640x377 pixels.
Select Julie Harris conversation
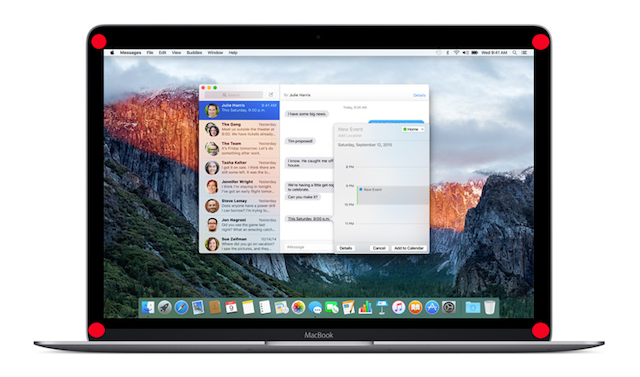[x=240, y=110]
